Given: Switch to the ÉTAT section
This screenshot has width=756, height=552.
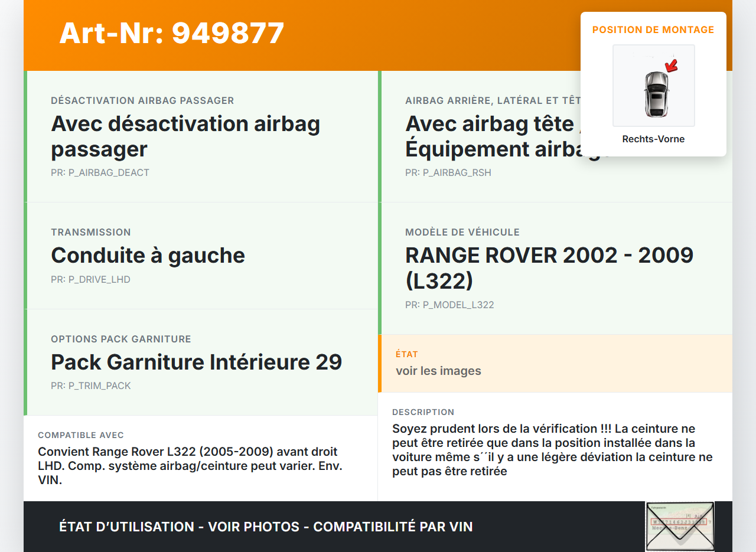Looking at the screenshot, I should tap(407, 354).
